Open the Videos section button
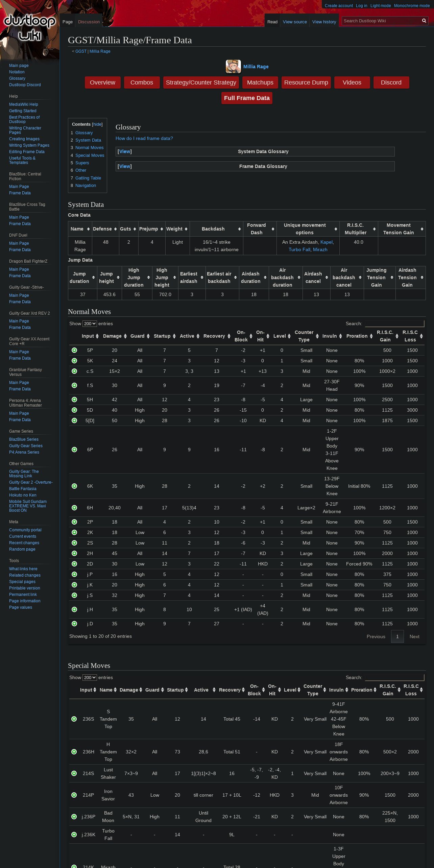 point(352,82)
